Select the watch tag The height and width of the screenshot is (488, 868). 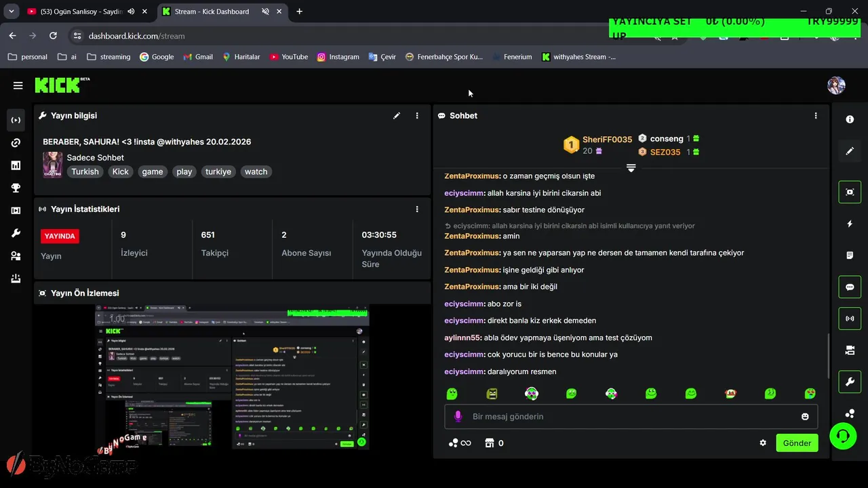pyautogui.click(x=256, y=172)
